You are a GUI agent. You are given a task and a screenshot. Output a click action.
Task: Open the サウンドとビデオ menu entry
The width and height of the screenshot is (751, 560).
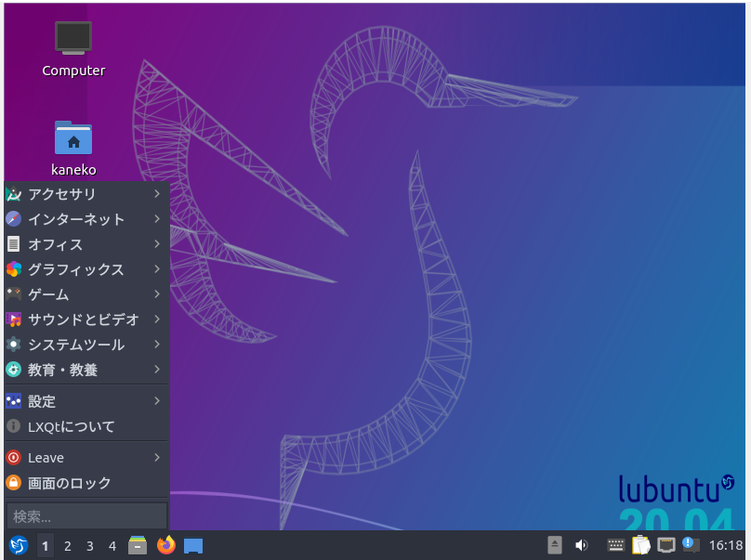[86, 319]
